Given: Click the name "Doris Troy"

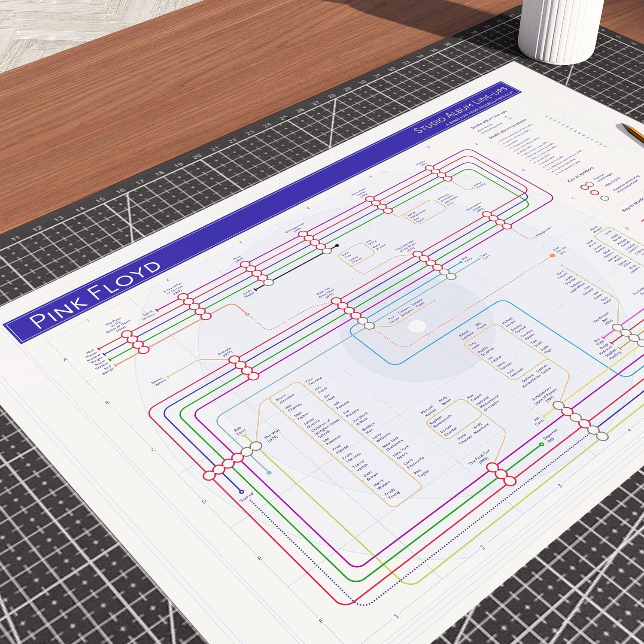Looking at the screenshot, I should click(346, 256).
